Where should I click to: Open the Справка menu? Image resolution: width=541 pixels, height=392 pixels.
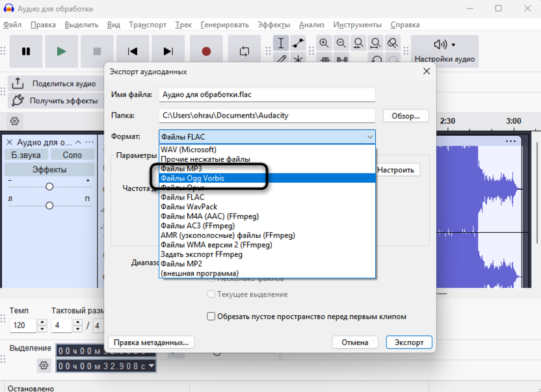[x=404, y=25]
